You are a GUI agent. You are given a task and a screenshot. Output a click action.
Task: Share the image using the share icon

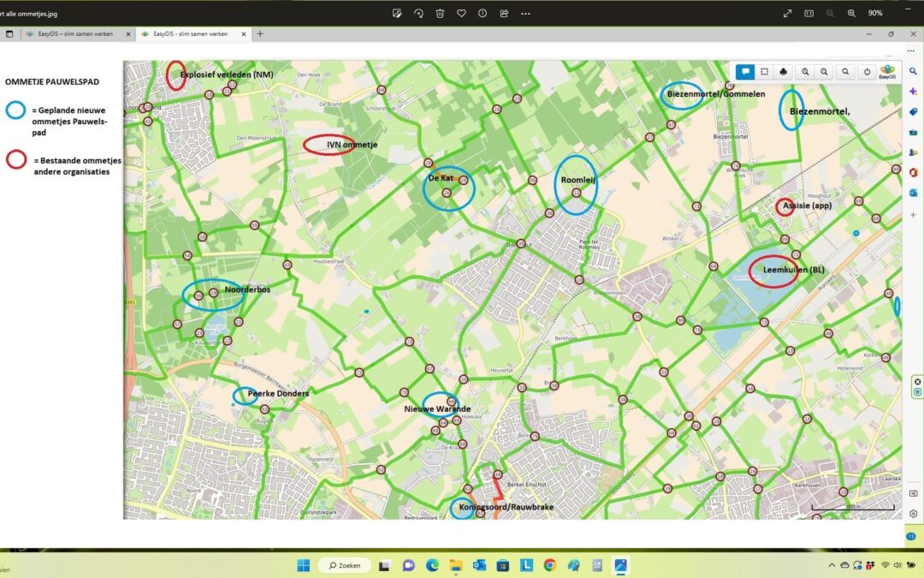[504, 13]
